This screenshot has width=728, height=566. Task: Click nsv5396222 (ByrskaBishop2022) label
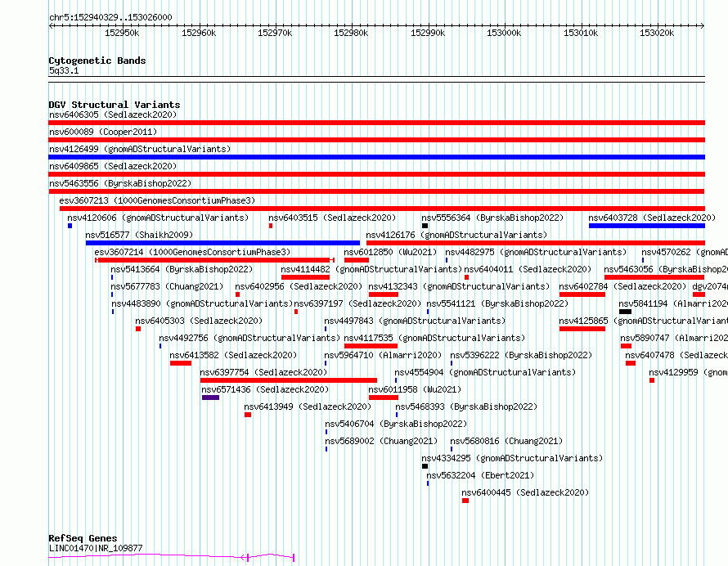click(x=521, y=355)
